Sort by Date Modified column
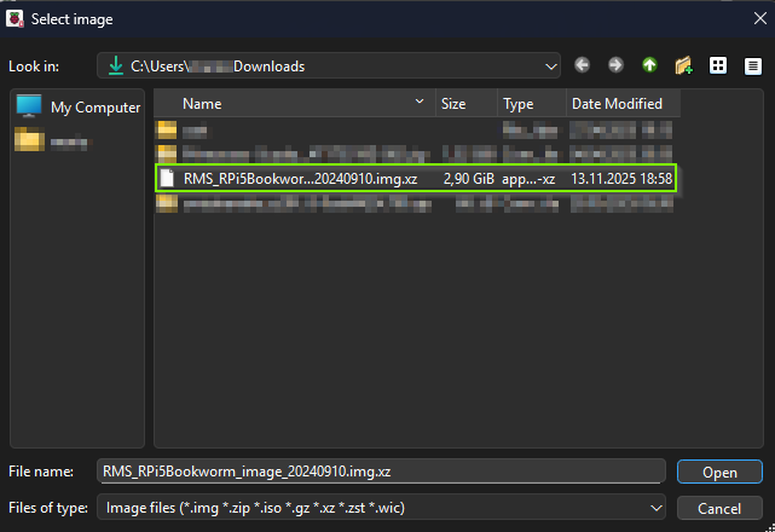This screenshot has width=775, height=532. pos(622,104)
